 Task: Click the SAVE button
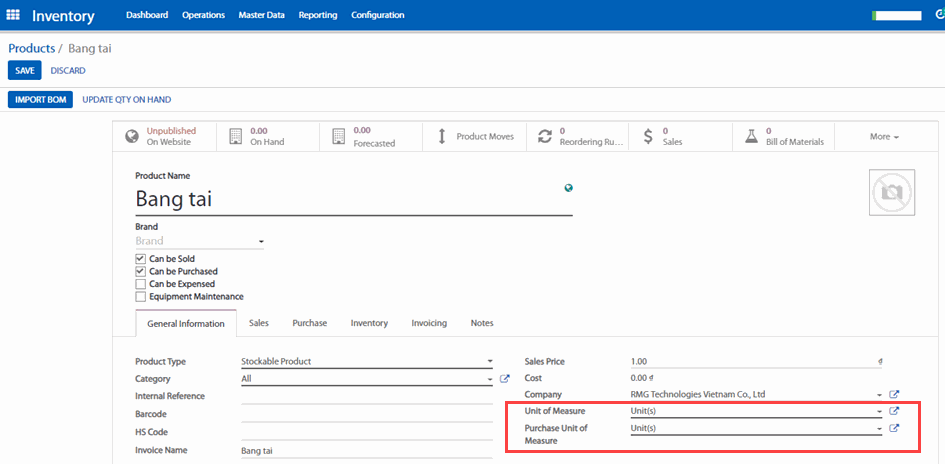point(25,70)
